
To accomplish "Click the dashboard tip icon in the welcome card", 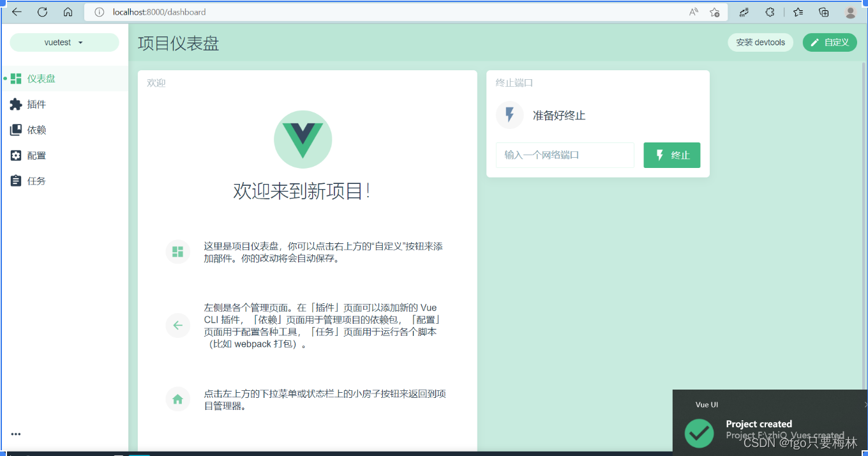I will pyautogui.click(x=178, y=252).
